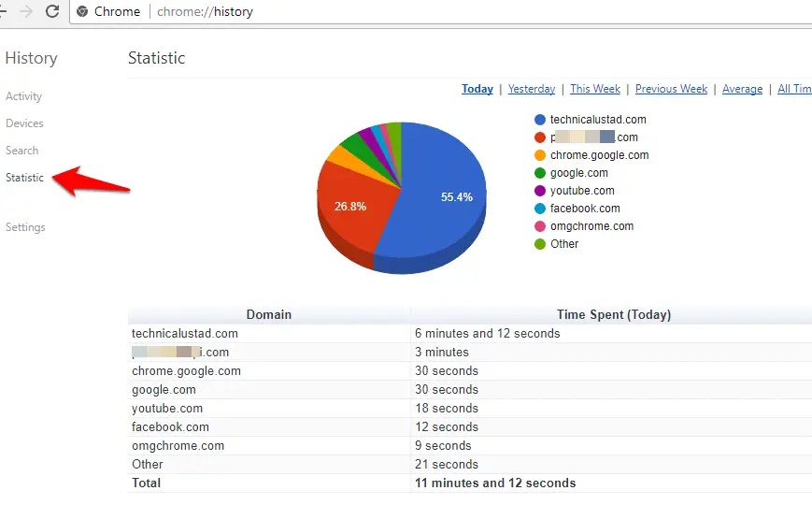Click the History sidebar title
This screenshot has height=505, width=812.
click(31, 58)
